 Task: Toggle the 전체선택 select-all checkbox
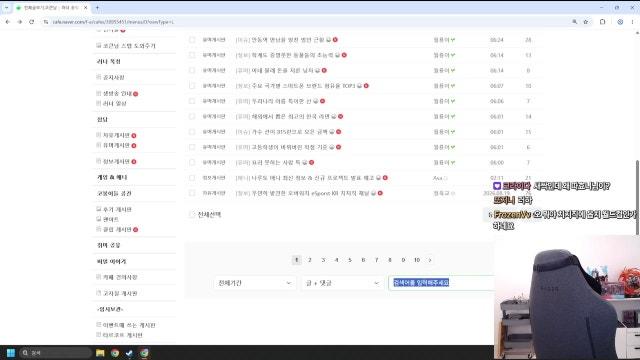click(x=192, y=214)
